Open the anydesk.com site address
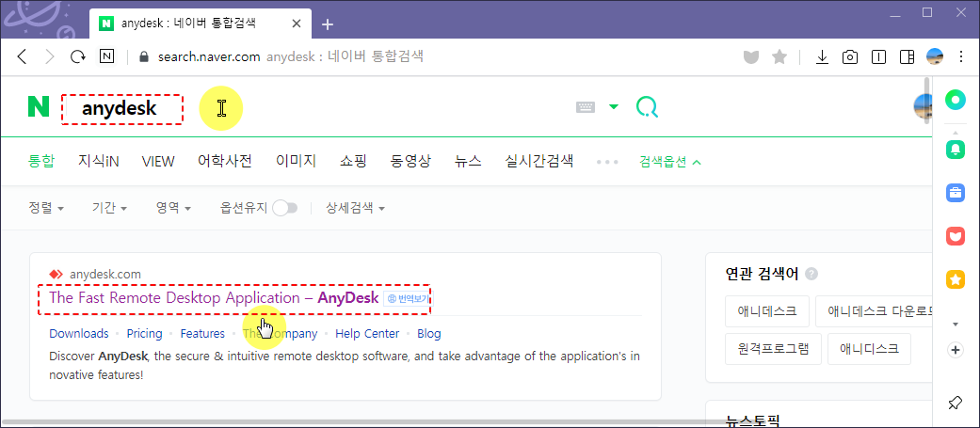This screenshot has height=428, width=980. [105, 274]
